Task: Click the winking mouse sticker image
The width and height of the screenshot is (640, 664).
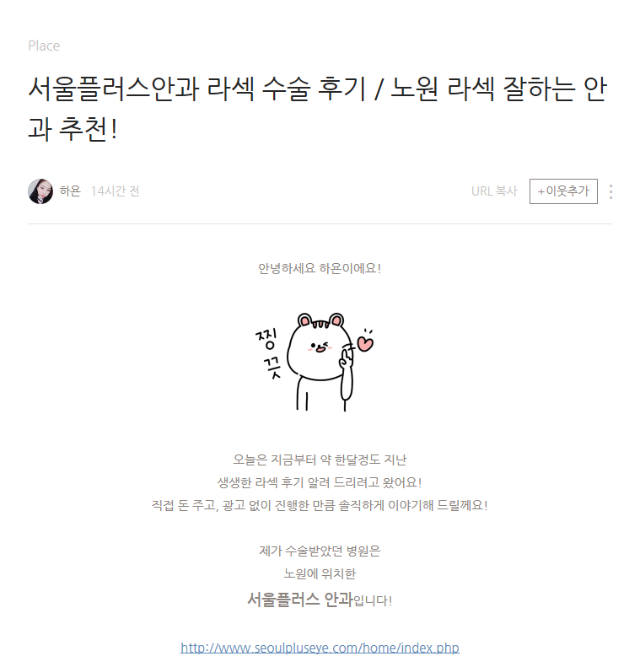Action: click(x=314, y=362)
